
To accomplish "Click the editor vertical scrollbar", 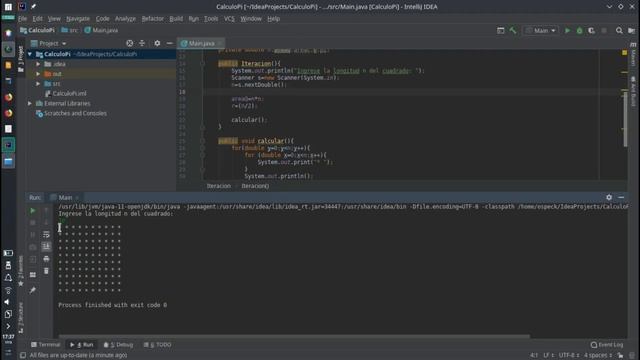I will [625, 118].
